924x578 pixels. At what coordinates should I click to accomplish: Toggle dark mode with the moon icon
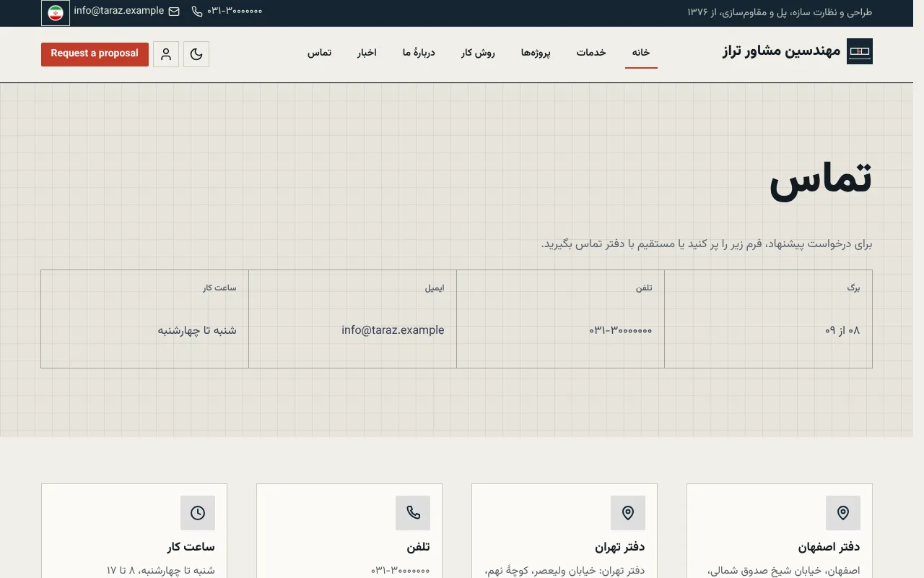click(x=196, y=54)
